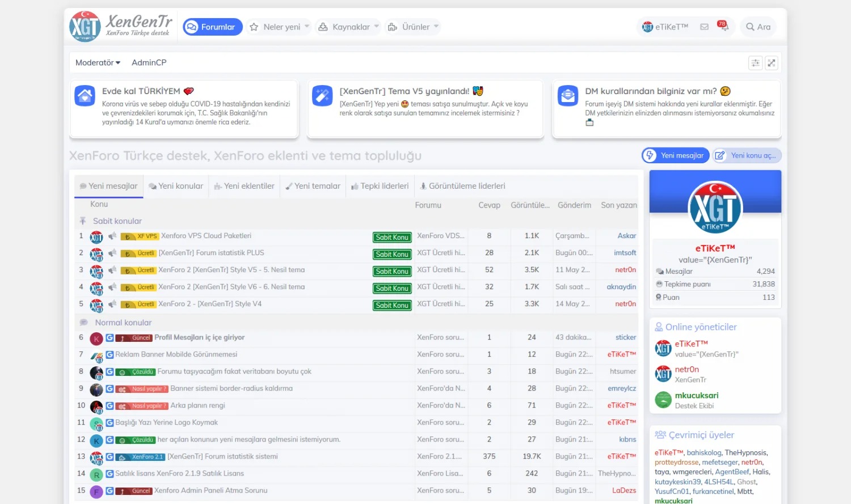The height and width of the screenshot is (504, 851).
Task: Open XenForo 2 Style V6 thread
Action: (231, 287)
